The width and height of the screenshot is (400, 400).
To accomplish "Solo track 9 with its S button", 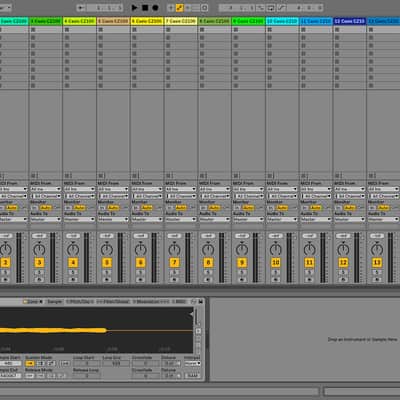I will 242,273.
